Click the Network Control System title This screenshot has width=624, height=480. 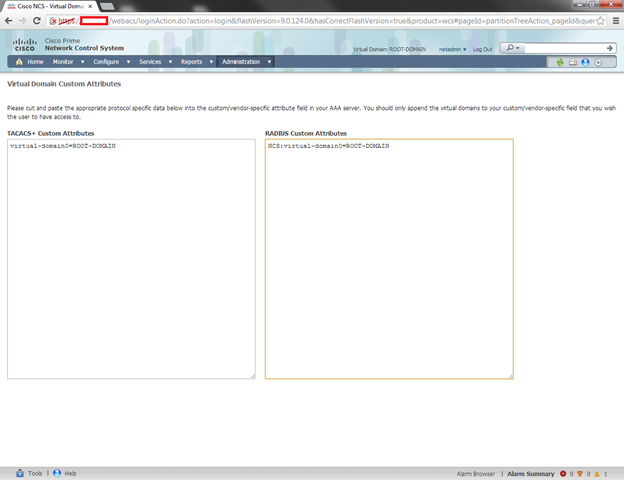point(84,48)
